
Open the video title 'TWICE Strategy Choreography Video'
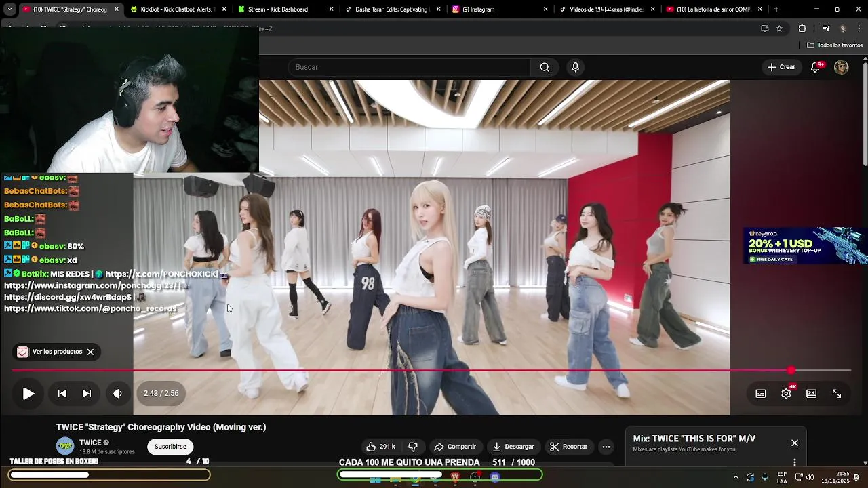click(x=161, y=427)
